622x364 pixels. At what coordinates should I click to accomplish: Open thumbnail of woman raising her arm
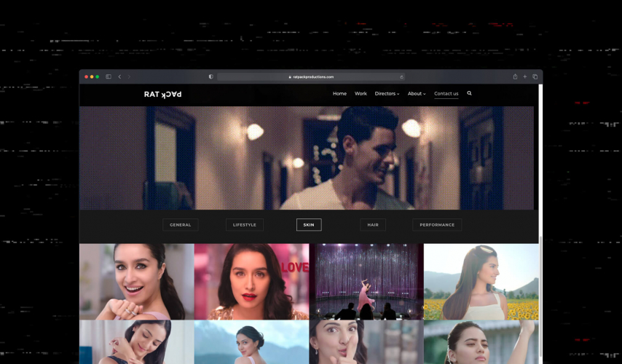coord(481,342)
